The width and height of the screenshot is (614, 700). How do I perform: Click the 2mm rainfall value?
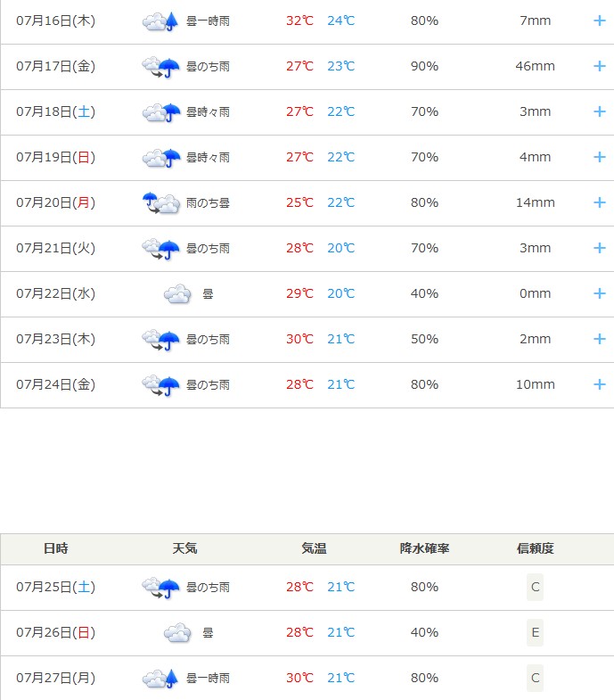point(535,339)
